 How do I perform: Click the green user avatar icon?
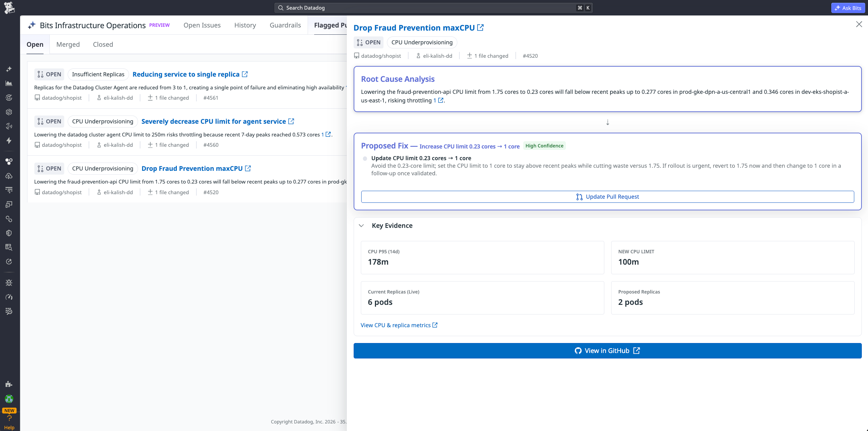point(9,399)
